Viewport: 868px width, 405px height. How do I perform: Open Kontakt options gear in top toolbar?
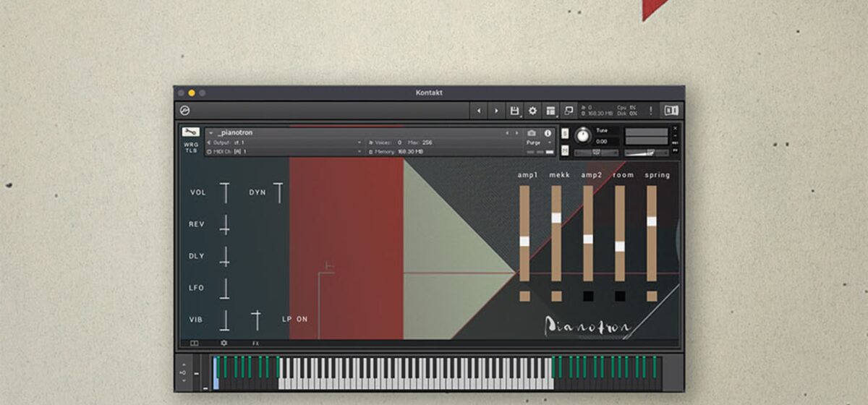533,111
